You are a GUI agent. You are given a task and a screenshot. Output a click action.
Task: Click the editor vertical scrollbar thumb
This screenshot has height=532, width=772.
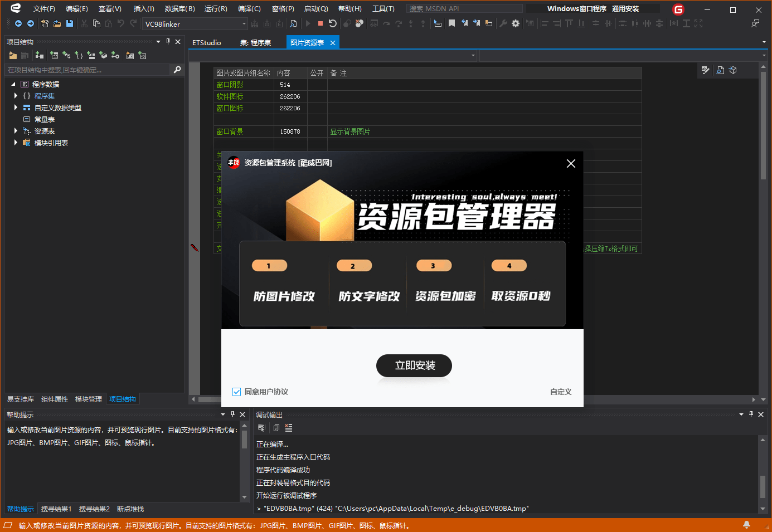tap(763, 125)
